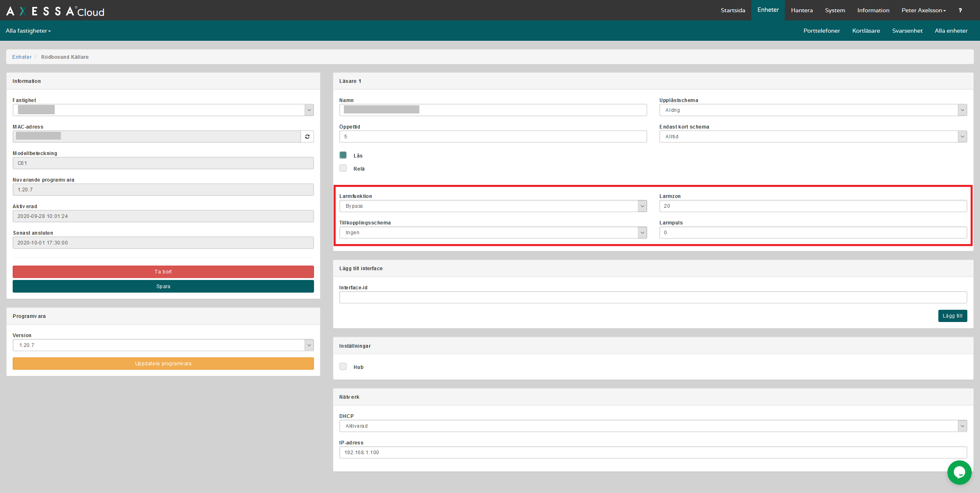The width and height of the screenshot is (980, 493).
Task: Open the Version 1.20.7 dropdown
Action: click(163, 345)
